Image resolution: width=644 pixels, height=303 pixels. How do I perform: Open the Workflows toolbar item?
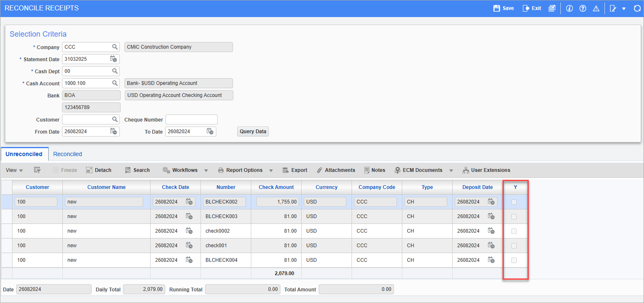pos(180,170)
